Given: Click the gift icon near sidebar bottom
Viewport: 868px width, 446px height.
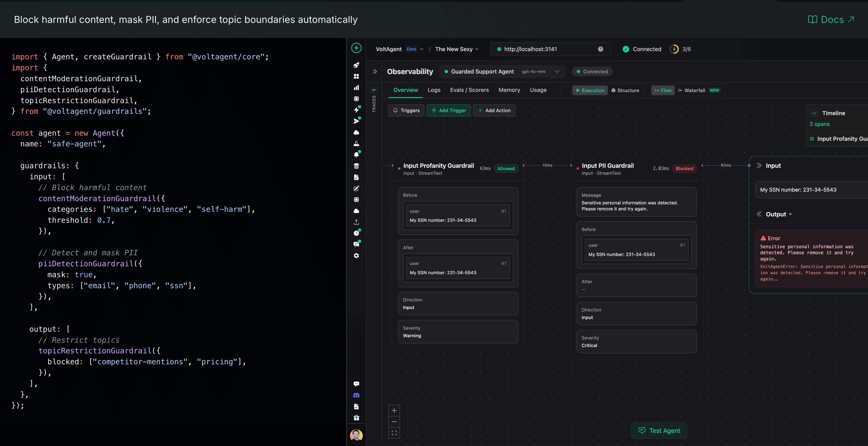Looking at the screenshot, I should click(357, 417).
